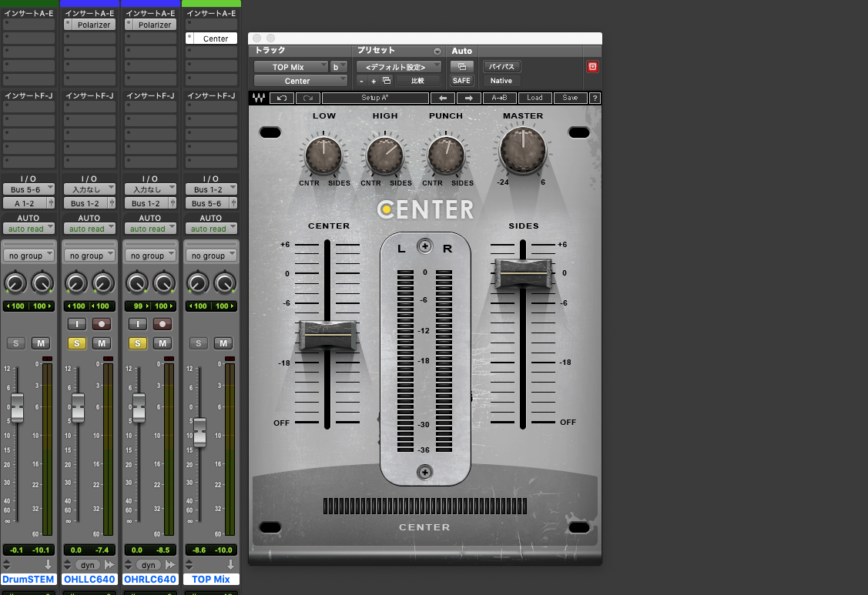Open TOP Mix track selector dropdown
Image resolution: width=868 pixels, height=595 pixels.
coord(291,67)
